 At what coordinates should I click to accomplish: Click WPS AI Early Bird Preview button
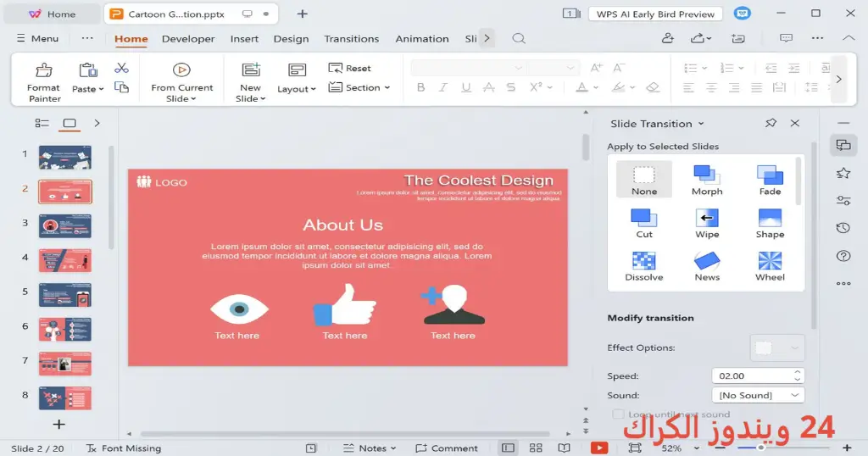point(655,14)
